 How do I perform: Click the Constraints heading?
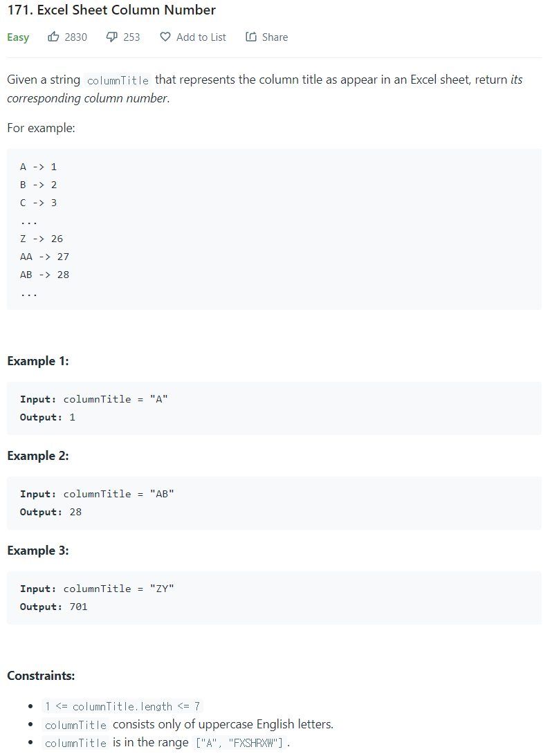click(41, 676)
